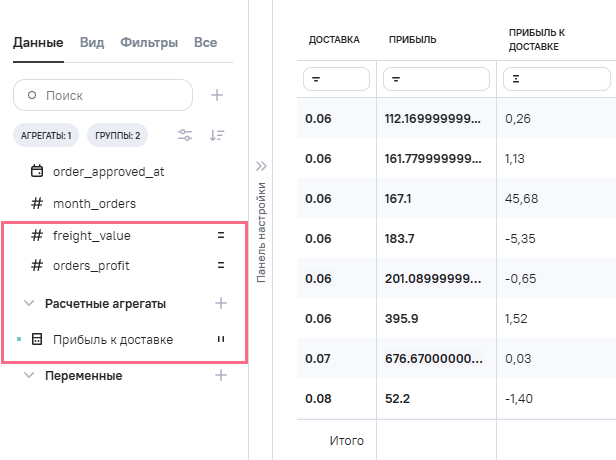Click the calendar icon of order_approved_at

coord(37,171)
